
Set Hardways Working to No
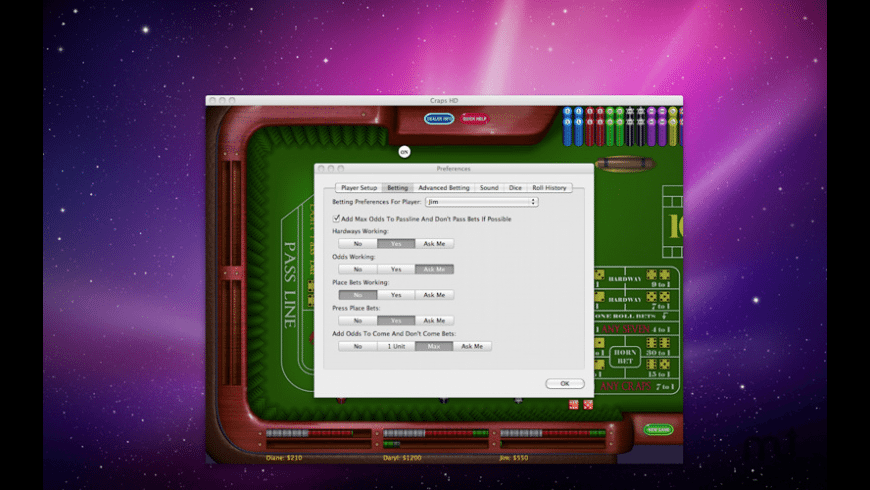[358, 244]
